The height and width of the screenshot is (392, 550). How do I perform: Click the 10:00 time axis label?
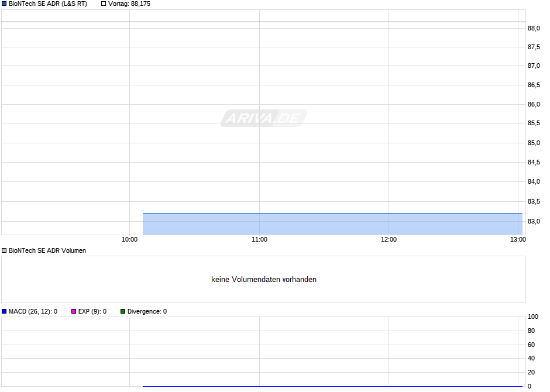tap(129, 239)
